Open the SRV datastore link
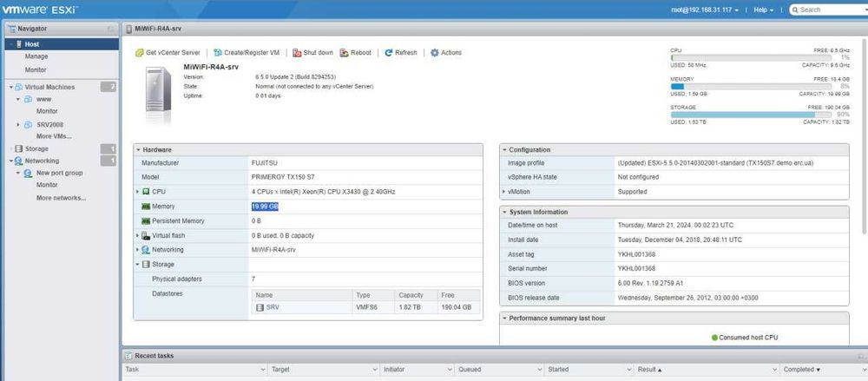The height and width of the screenshot is (381, 868). tap(273, 307)
